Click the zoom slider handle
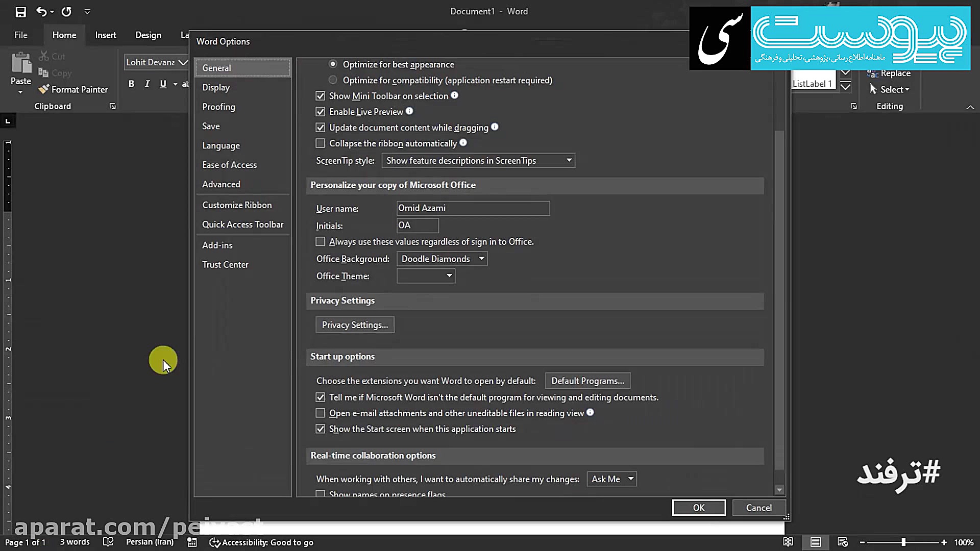This screenshot has height=551, width=980. [x=903, y=542]
